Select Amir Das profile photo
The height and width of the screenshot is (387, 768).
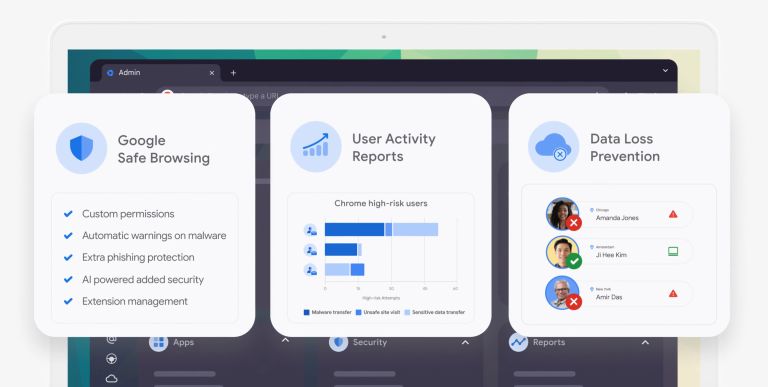click(562, 292)
